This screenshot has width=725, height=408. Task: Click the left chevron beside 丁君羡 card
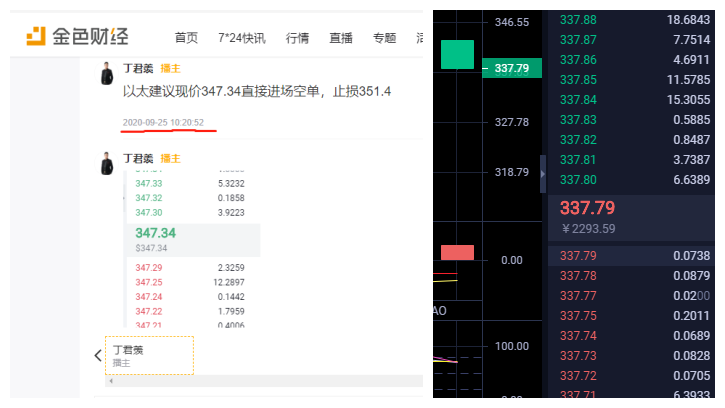click(98, 355)
